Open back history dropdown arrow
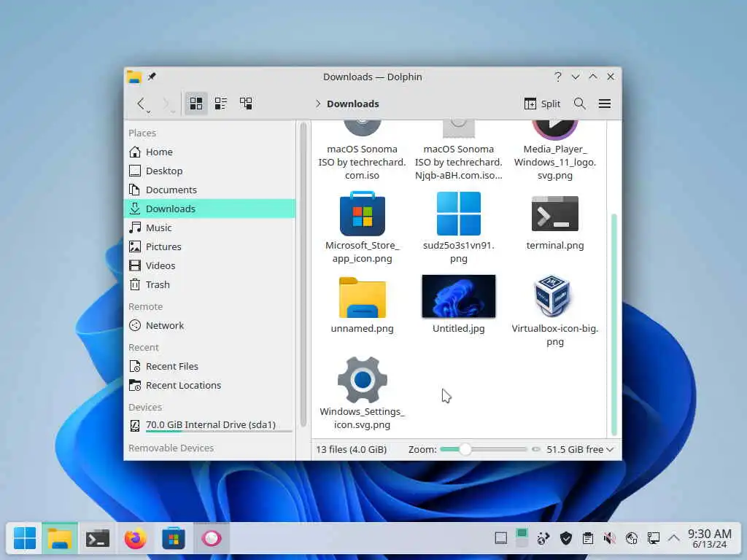747x560 pixels. click(x=149, y=112)
